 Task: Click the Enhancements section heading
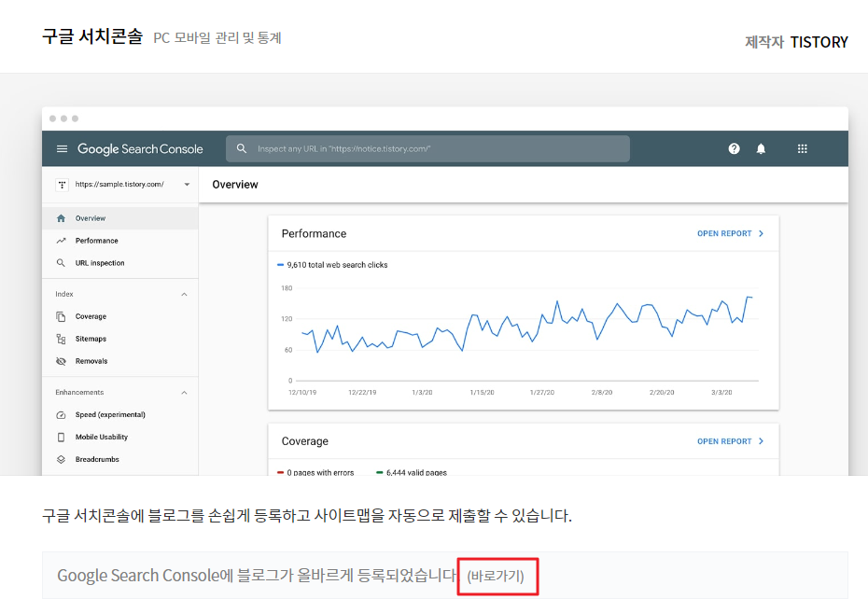79,392
